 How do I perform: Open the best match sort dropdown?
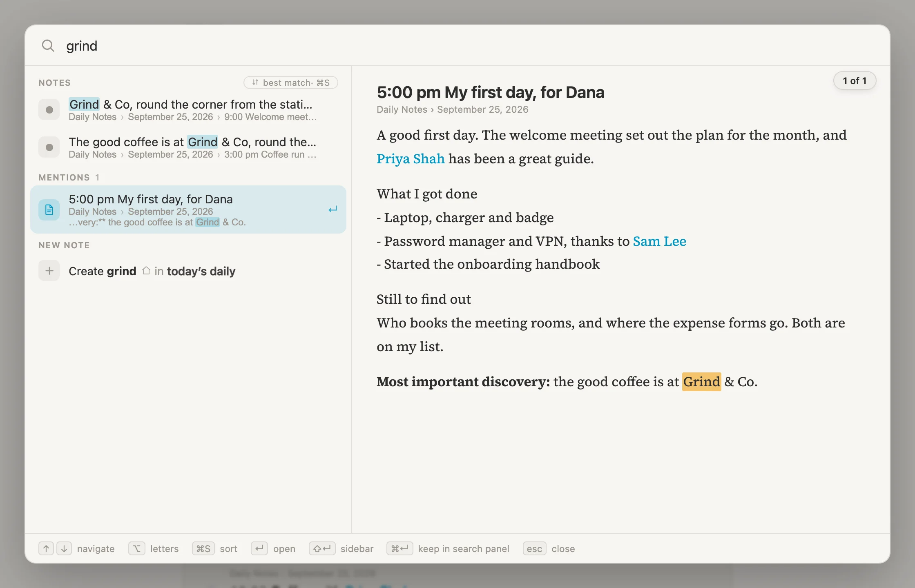(291, 82)
